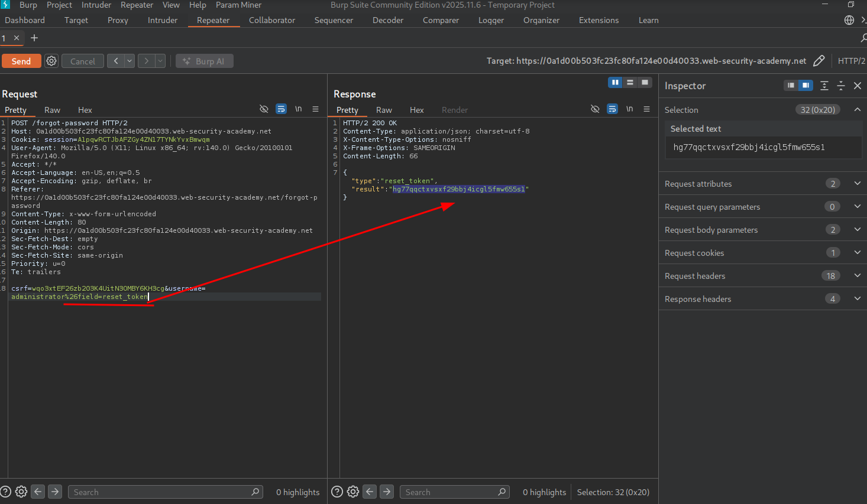Viewport: 867px width, 504px height.
Task: Toggle line wrap in the Request editor
Action: click(x=282, y=109)
